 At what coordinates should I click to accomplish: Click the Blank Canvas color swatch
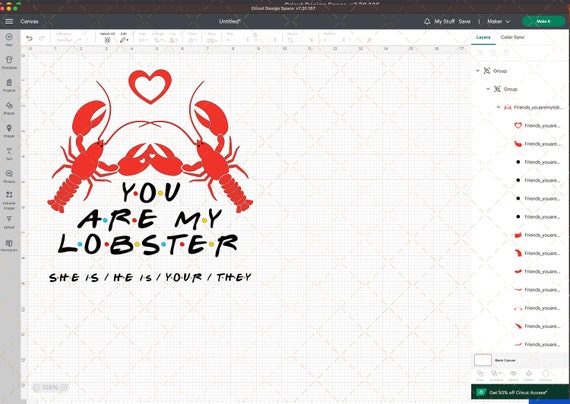483,360
